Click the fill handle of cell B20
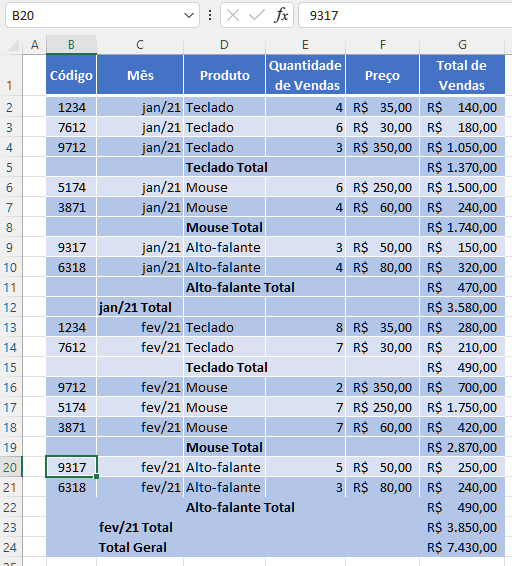Image resolution: width=512 pixels, height=566 pixels. pyautogui.click(x=96, y=476)
